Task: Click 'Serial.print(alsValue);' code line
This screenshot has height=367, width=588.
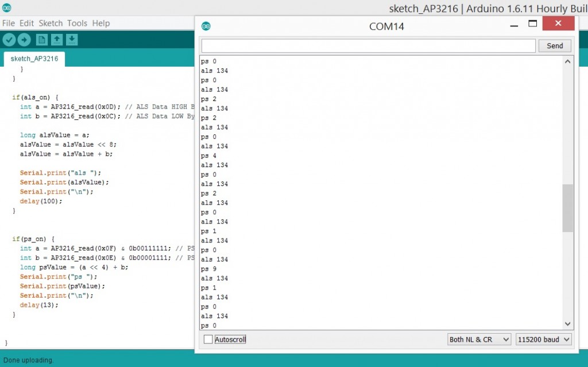Action: [x=64, y=183]
